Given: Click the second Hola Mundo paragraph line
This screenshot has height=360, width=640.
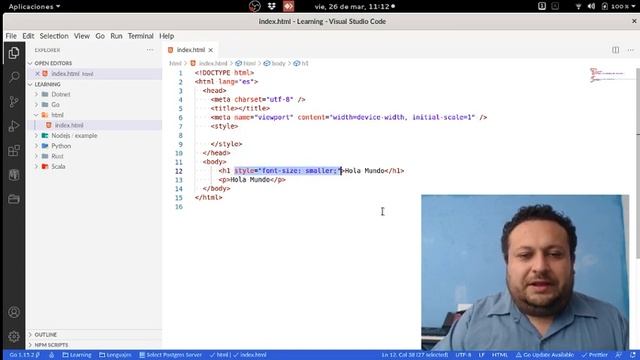Looking at the screenshot, I should tap(252, 180).
